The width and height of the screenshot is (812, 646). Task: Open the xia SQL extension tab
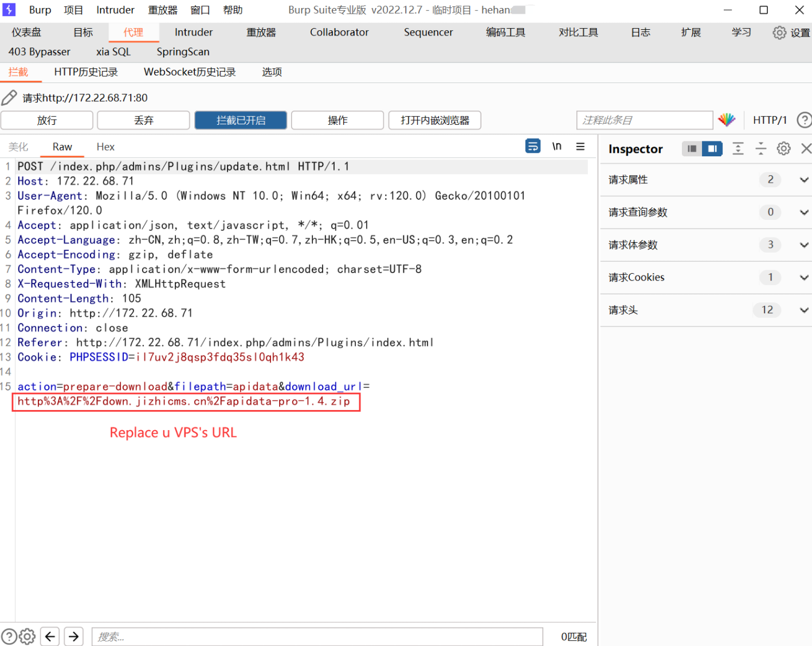pos(113,52)
